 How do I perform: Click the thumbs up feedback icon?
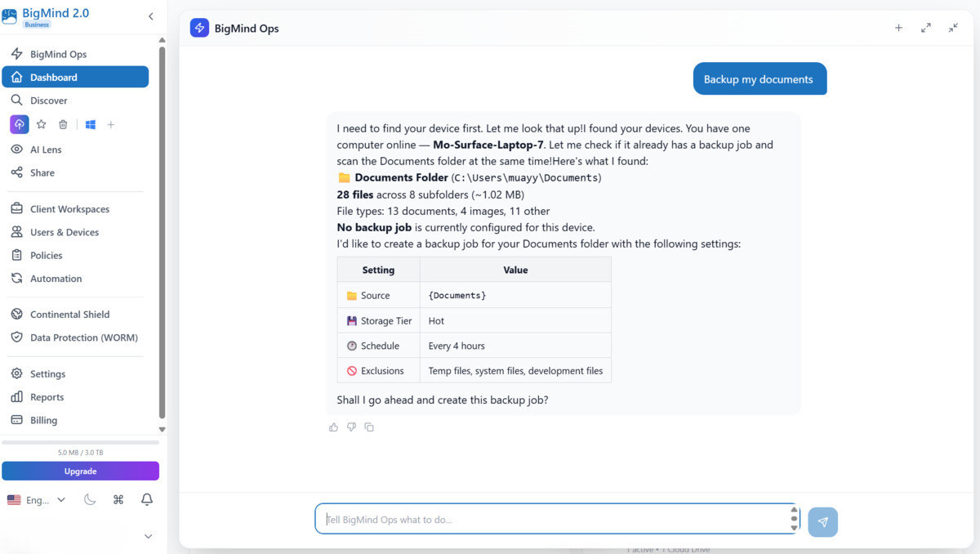pos(333,427)
